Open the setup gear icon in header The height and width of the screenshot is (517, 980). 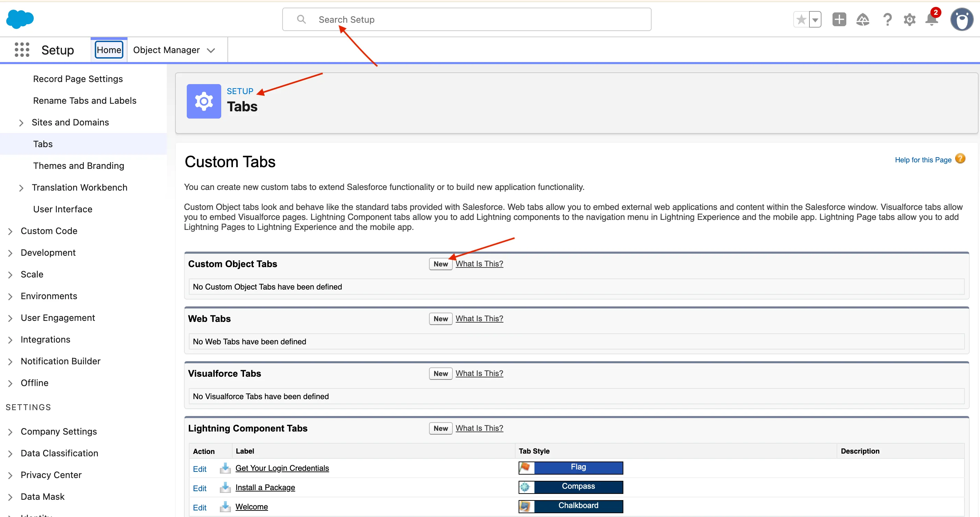click(x=909, y=19)
